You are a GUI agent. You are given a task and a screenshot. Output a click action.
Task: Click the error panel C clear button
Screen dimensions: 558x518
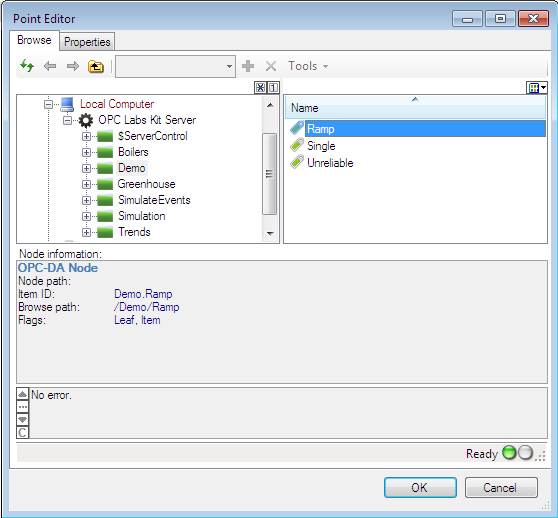[x=22, y=433]
